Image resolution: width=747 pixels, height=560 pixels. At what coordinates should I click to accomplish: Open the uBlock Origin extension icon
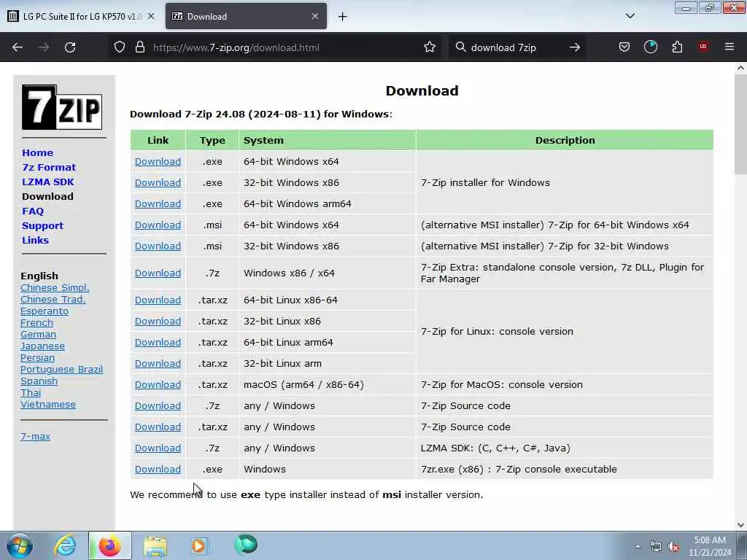tap(703, 47)
